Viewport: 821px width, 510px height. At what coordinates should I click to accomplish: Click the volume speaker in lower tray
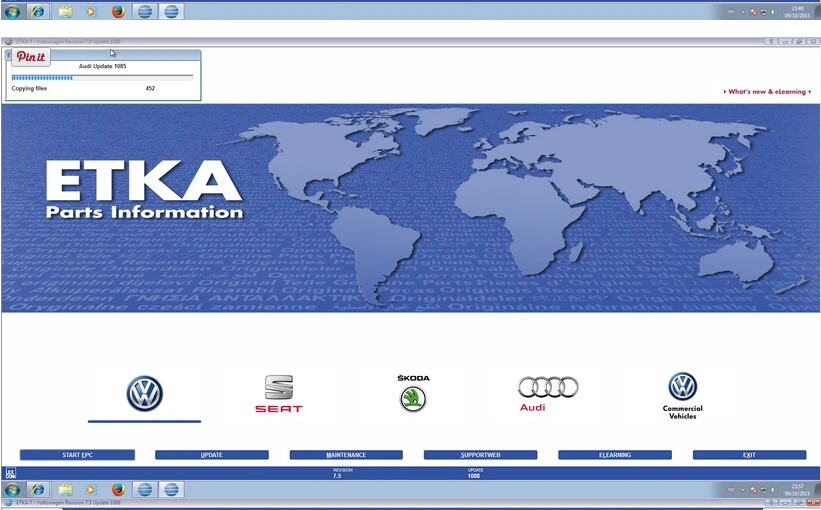[x=774, y=490]
